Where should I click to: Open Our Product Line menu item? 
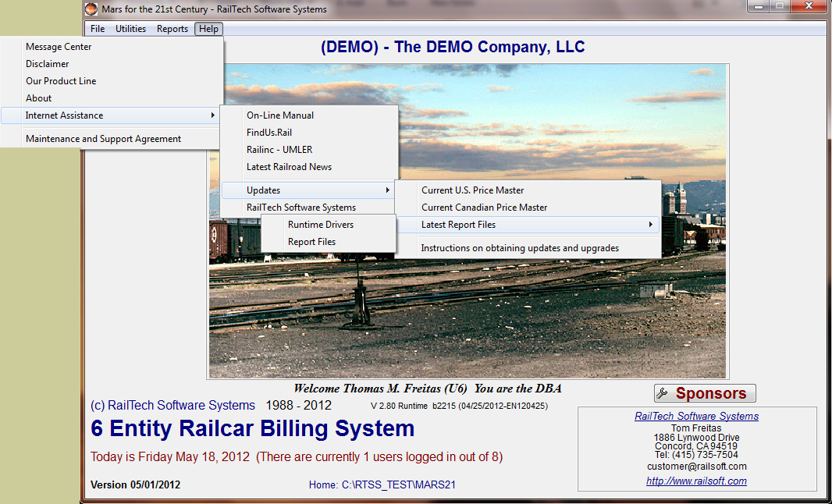tap(61, 81)
